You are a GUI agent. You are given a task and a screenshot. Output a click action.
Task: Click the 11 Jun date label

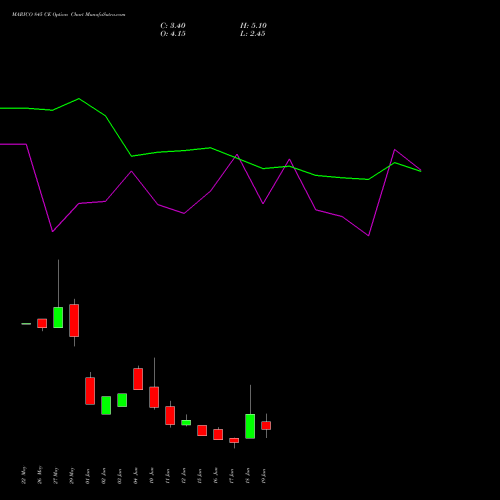click(x=168, y=476)
